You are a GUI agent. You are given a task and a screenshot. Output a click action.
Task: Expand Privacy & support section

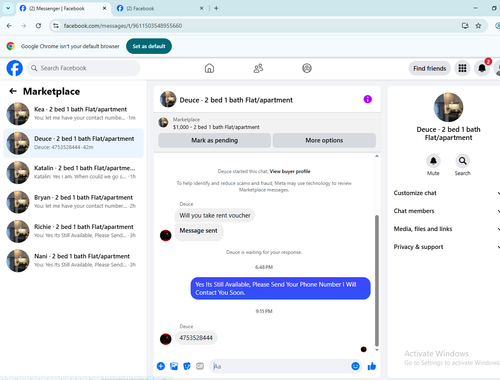pyautogui.click(x=447, y=247)
